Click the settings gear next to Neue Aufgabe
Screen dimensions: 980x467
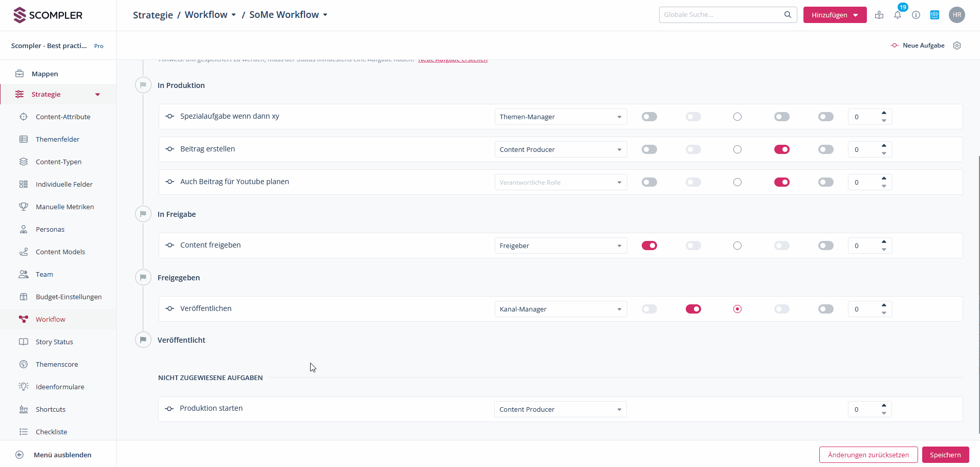pos(957,46)
